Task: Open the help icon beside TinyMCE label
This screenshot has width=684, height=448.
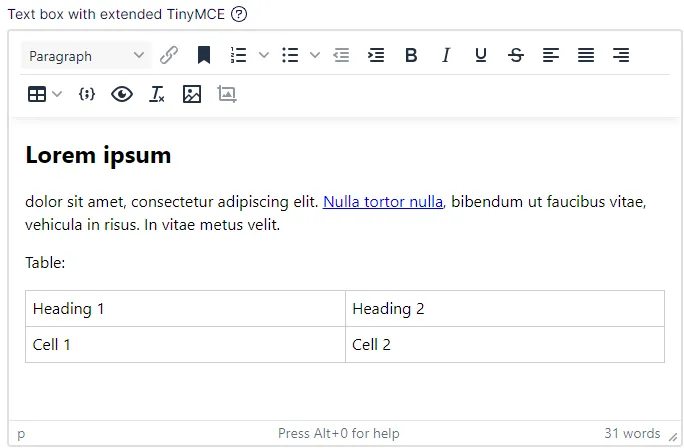Action: click(x=239, y=14)
